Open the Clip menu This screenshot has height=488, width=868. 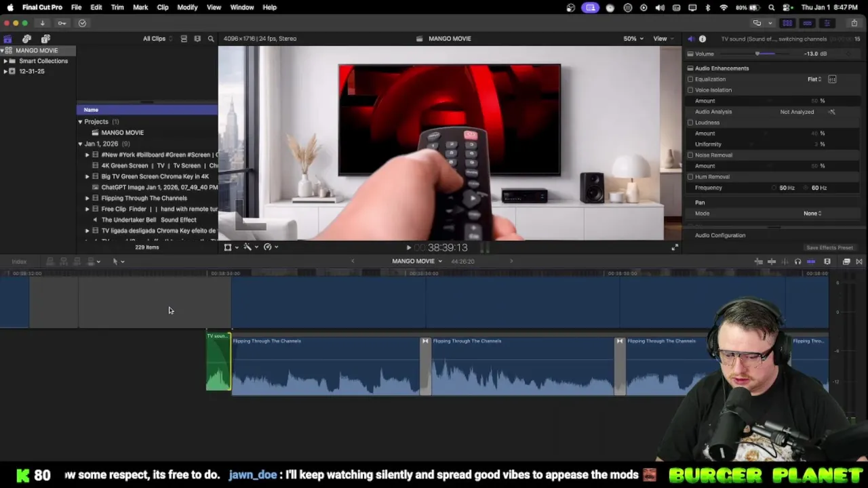pyautogui.click(x=163, y=7)
